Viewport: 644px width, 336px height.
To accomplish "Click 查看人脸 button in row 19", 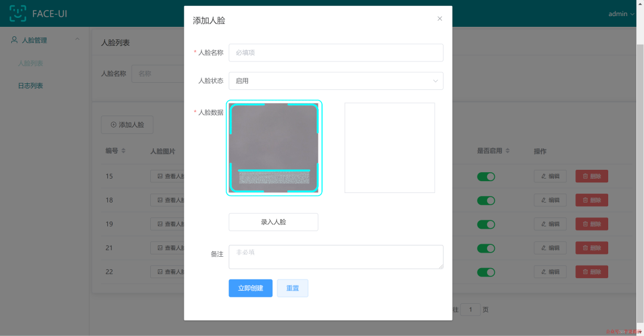I will click(168, 224).
